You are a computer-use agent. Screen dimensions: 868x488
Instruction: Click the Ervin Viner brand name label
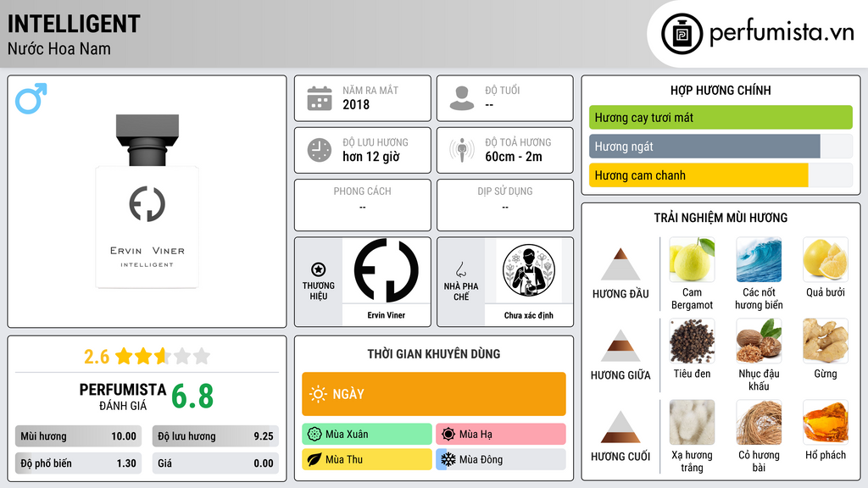pyautogui.click(x=387, y=315)
